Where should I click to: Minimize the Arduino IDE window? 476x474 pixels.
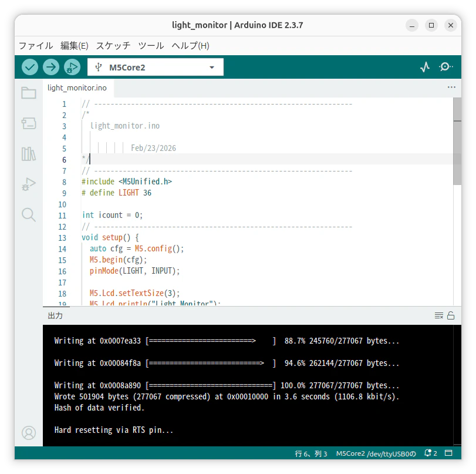tap(412, 25)
